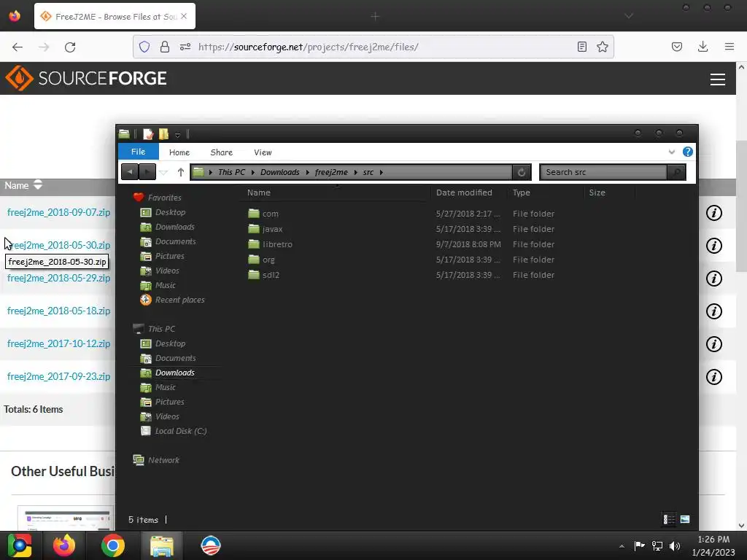747x560 pixels.
Task: Open the File menu in Explorer
Action: point(138,152)
